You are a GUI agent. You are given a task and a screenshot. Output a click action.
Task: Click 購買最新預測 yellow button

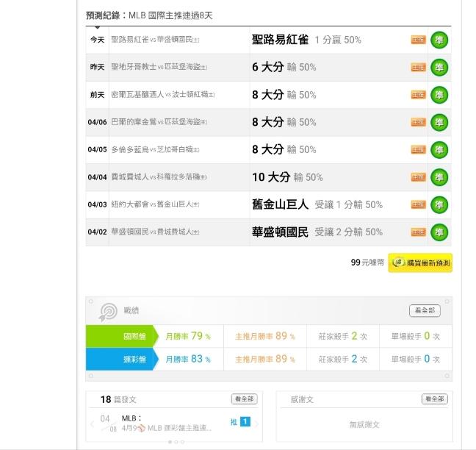pyautogui.click(x=420, y=262)
